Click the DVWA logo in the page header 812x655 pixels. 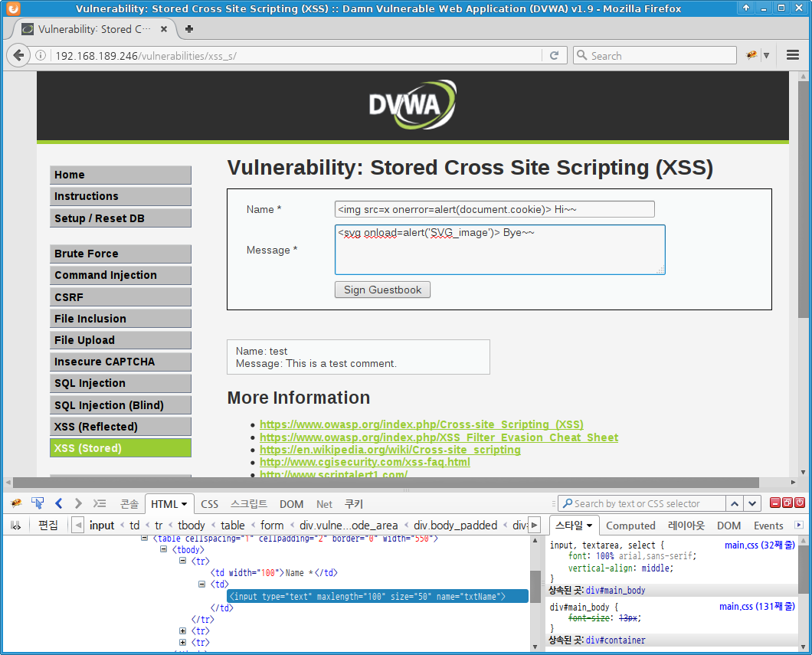click(x=412, y=105)
